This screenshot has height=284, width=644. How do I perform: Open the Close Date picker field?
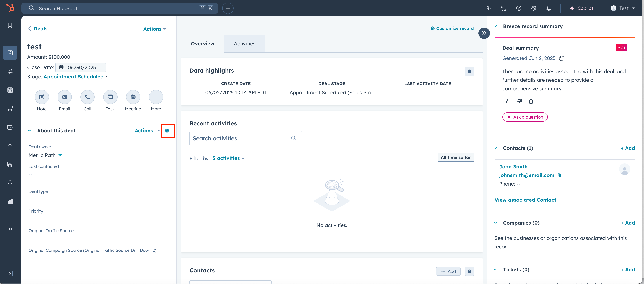pyautogui.click(x=81, y=68)
